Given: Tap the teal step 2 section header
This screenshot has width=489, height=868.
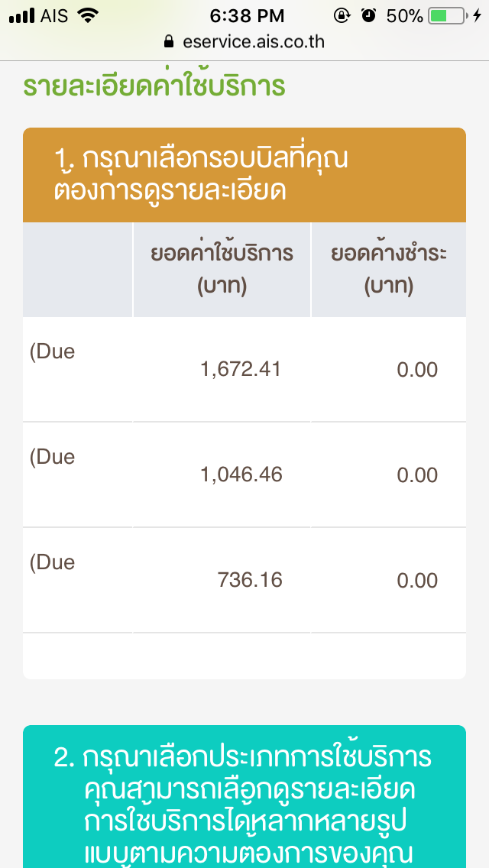Looking at the screenshot, I should click(x=244, y=796).
